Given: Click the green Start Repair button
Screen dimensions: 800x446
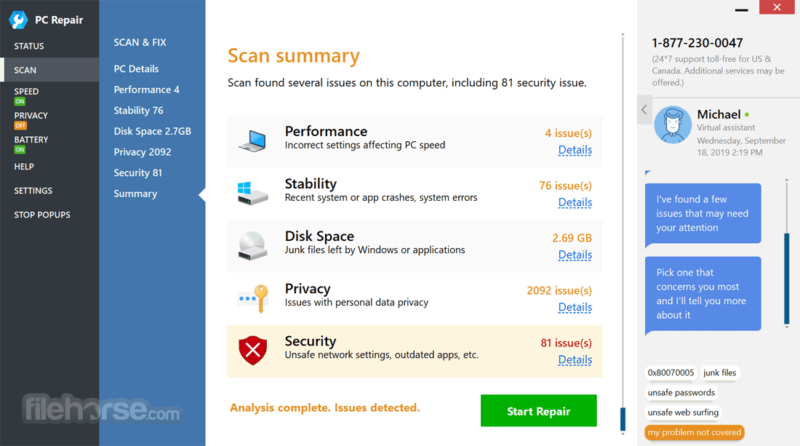Looking at the screenshot, I should click(x=538, y=411).
